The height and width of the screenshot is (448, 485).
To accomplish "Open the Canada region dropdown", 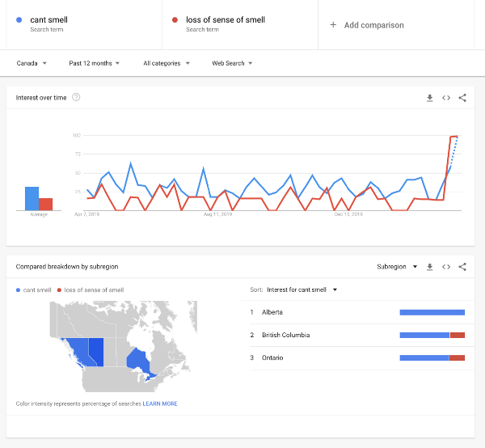I will 32,63.
